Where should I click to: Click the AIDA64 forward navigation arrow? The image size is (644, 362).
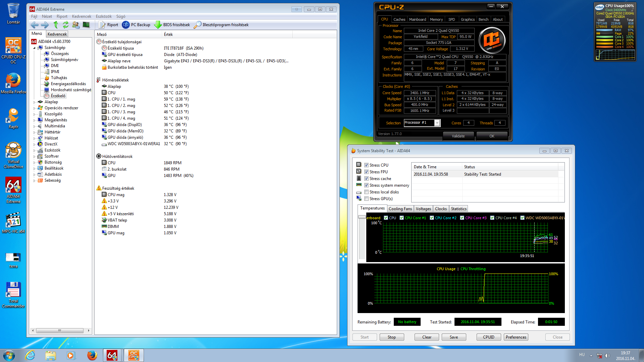click(45, 25)
